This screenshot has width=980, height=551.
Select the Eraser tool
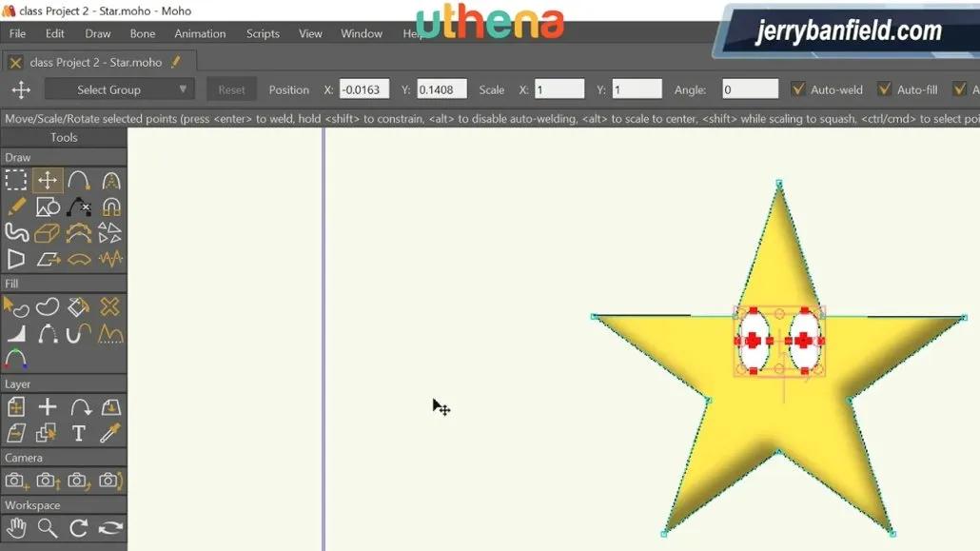coord(48,232)
